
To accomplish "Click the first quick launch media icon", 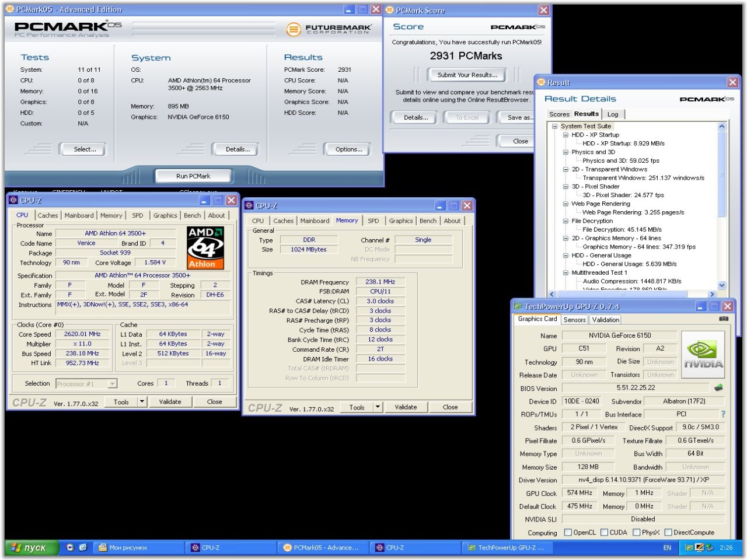I will (x=70, y=547).
